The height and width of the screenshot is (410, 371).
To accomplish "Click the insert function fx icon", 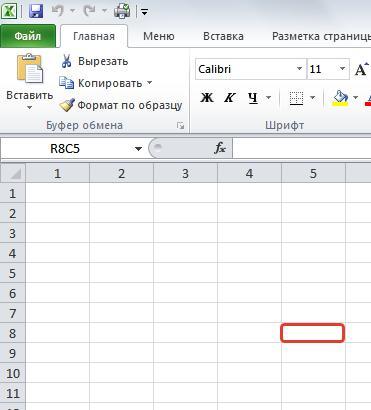I will click(x=220, y=148).
